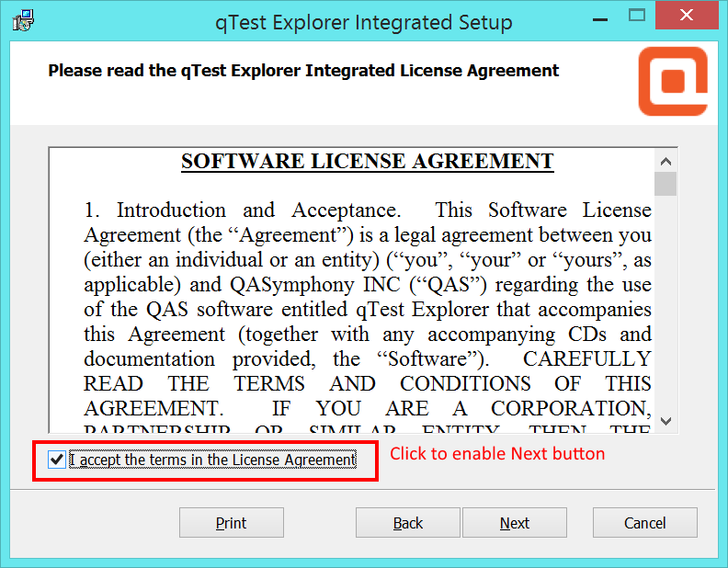Close the setup window with the red X
Viewport: 728px width, 568px height.
686,16
